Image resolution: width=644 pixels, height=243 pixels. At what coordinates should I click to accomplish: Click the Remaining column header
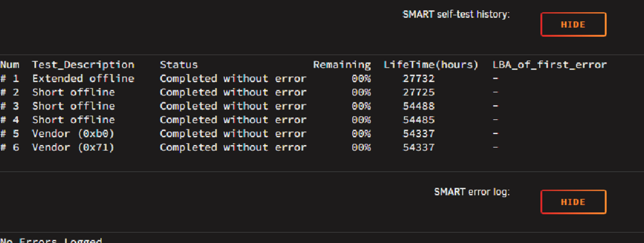(342, 64)
